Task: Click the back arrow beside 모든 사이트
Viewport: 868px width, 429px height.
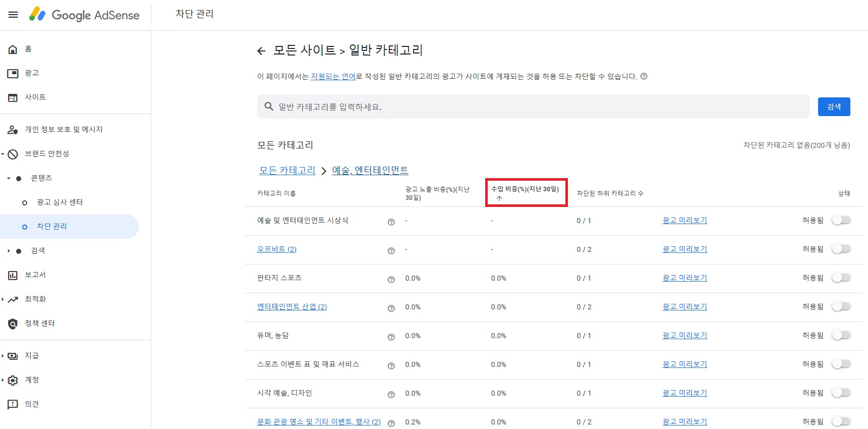Action: click(261, 50)
